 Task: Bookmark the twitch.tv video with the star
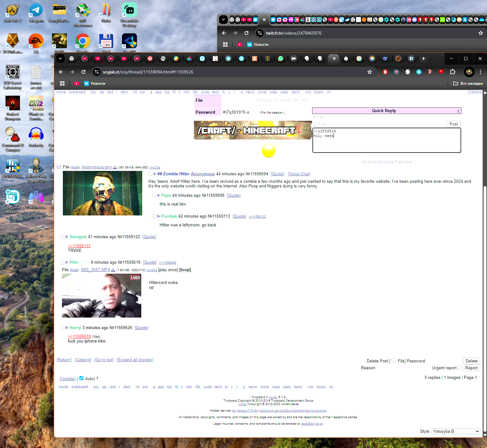tap(480, 33)
